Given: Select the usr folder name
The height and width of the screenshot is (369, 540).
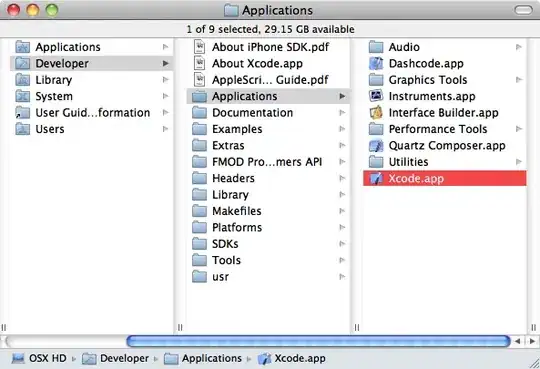Looking at the screenshot, I should click(x=220, y=277).
